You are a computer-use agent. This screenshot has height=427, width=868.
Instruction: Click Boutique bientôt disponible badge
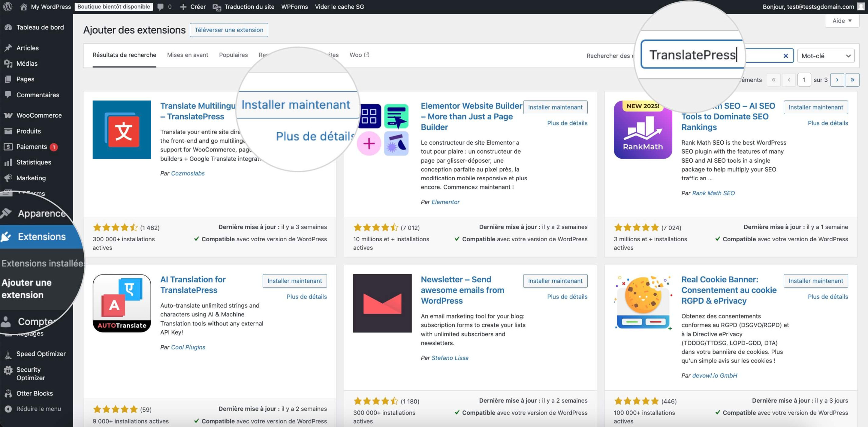point(114,7)
